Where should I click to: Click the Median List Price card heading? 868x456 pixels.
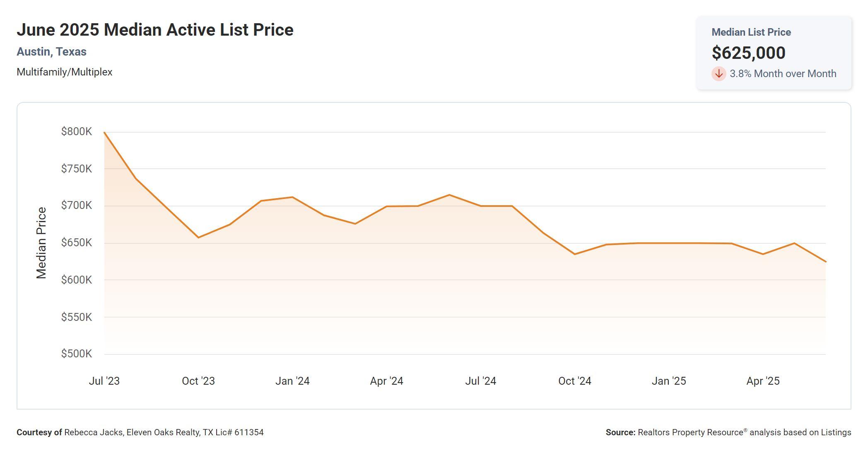(x=751, y=32)
